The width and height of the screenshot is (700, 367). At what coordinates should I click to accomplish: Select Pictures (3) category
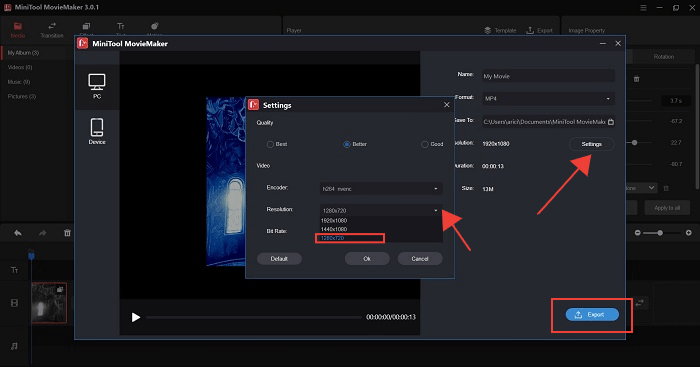[x=21, y=96]
